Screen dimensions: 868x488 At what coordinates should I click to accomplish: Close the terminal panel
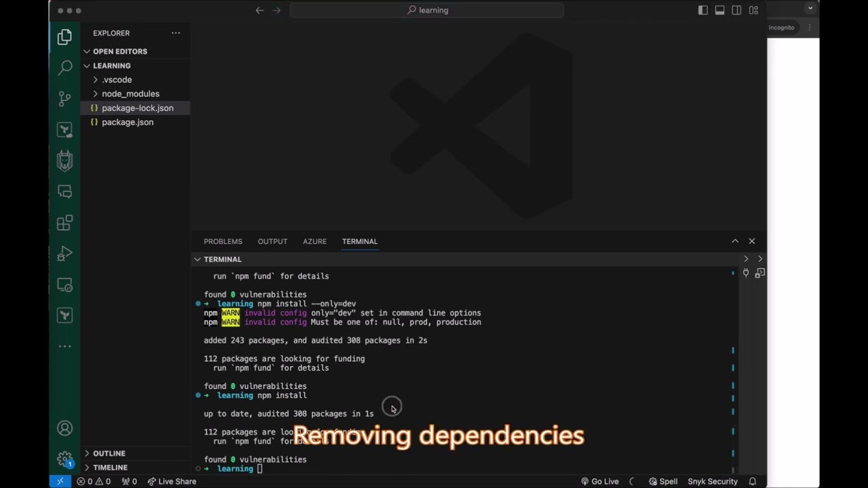[x=751, y=241]
